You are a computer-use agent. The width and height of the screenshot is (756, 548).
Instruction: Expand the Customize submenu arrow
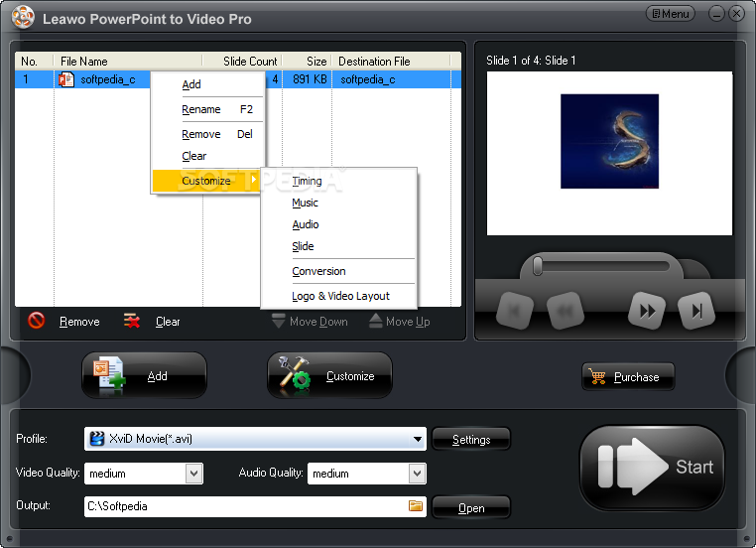pos(254,180)
